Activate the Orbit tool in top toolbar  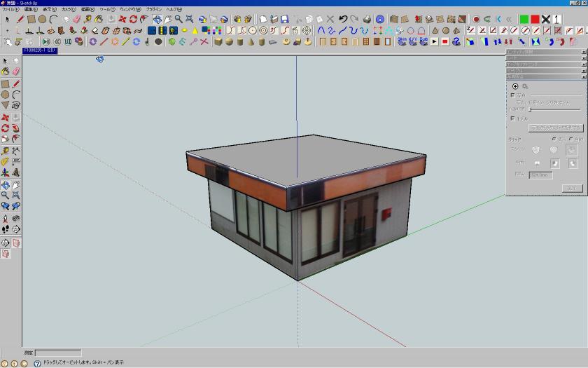157,19
